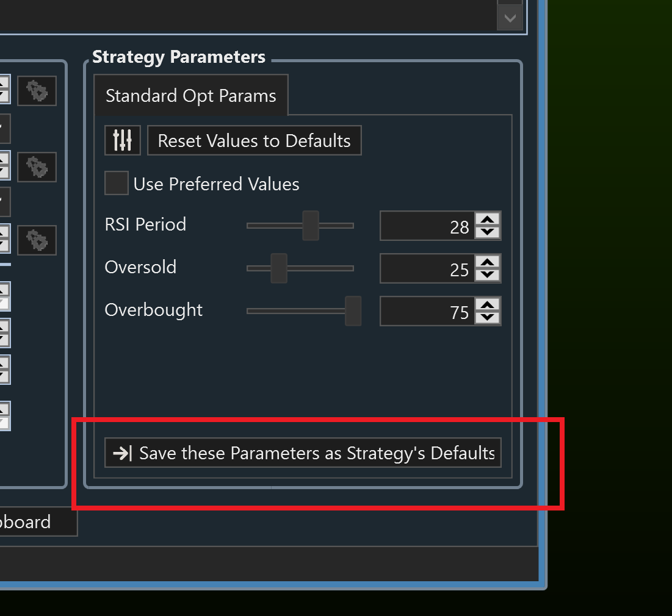Enable the Use Preferred Values checkbox
The image size is (672, 616).
coord(116,183)
